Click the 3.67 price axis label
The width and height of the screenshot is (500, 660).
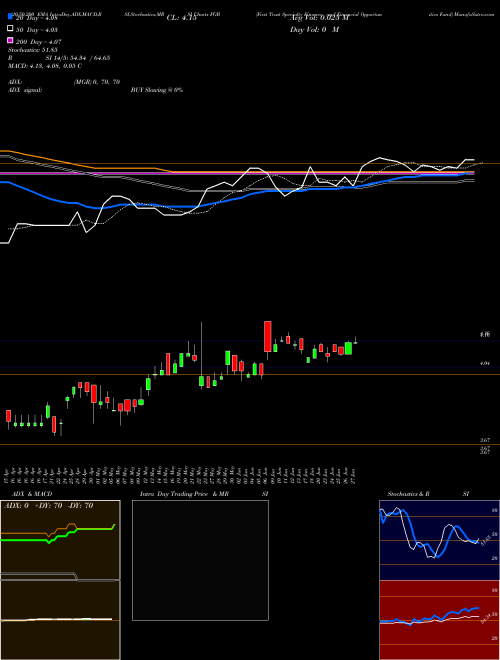(x=484, y=439)
